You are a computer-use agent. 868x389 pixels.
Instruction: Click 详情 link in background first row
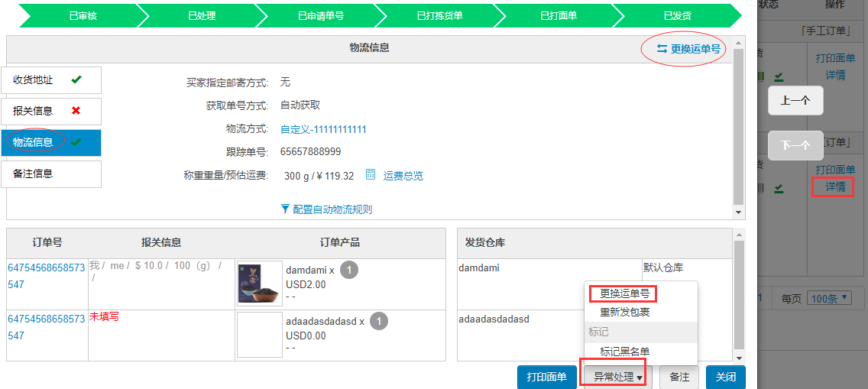click(835, 75)
